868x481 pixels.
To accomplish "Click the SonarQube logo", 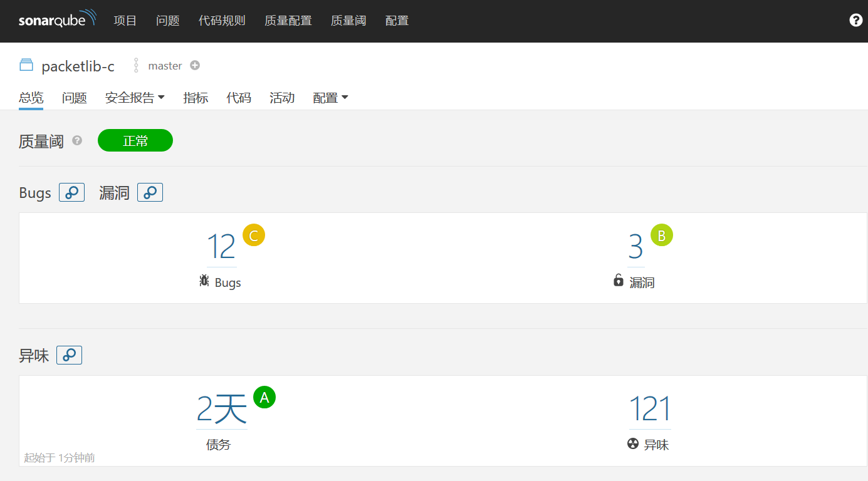I will click(x=57, y=19).
